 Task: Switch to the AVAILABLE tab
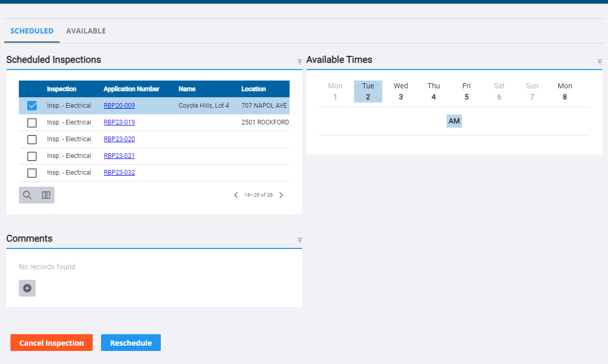pos(86,31)
